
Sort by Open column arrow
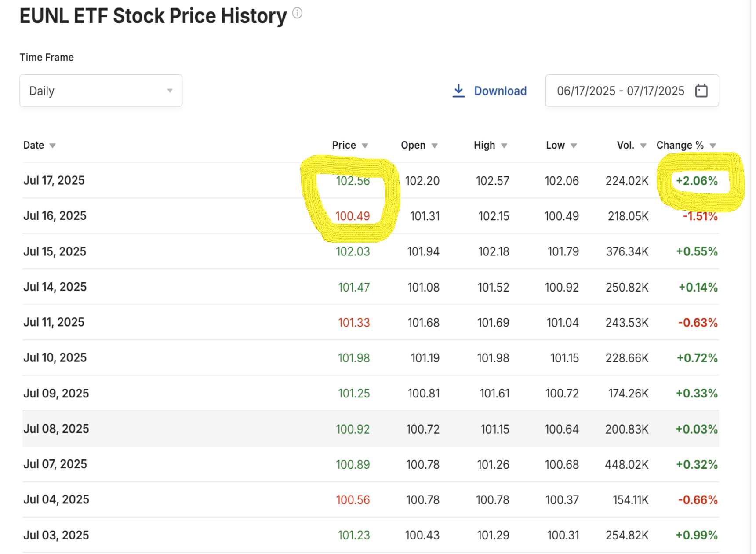coord(434,146)
